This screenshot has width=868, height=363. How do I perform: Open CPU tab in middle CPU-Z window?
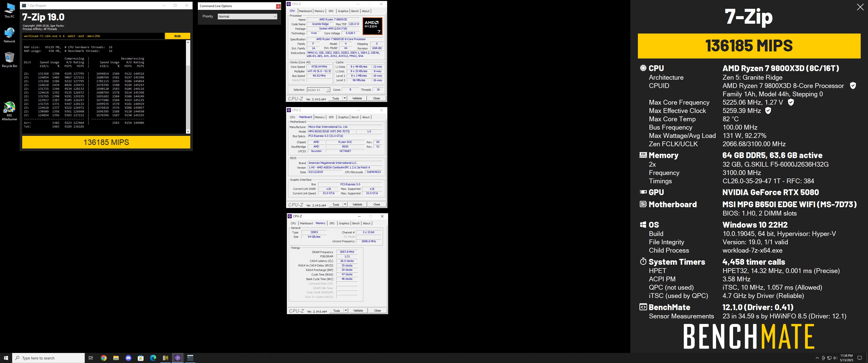pyautogui.click(x=292, y=117)
